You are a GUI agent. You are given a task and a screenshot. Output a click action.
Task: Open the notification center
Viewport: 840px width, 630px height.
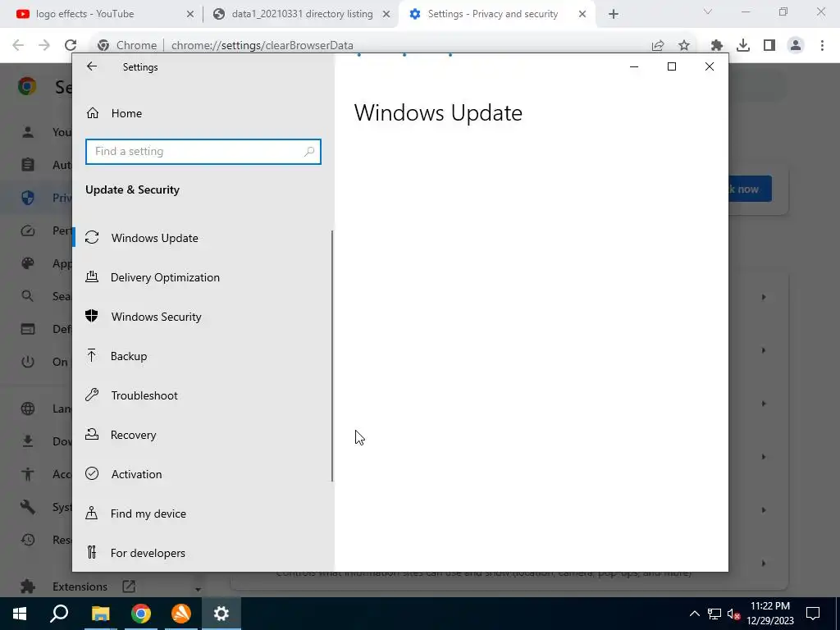pos(813,614)
